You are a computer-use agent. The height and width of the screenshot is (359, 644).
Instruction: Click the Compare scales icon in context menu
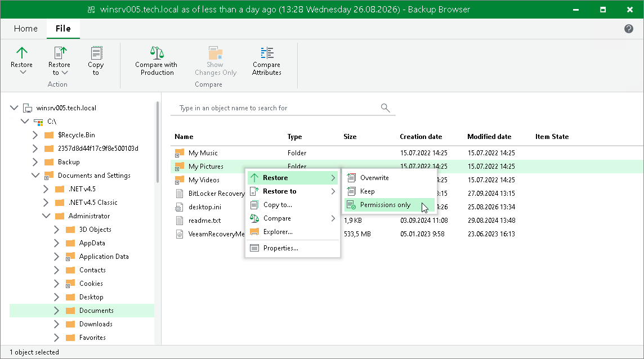click(254, 218)
